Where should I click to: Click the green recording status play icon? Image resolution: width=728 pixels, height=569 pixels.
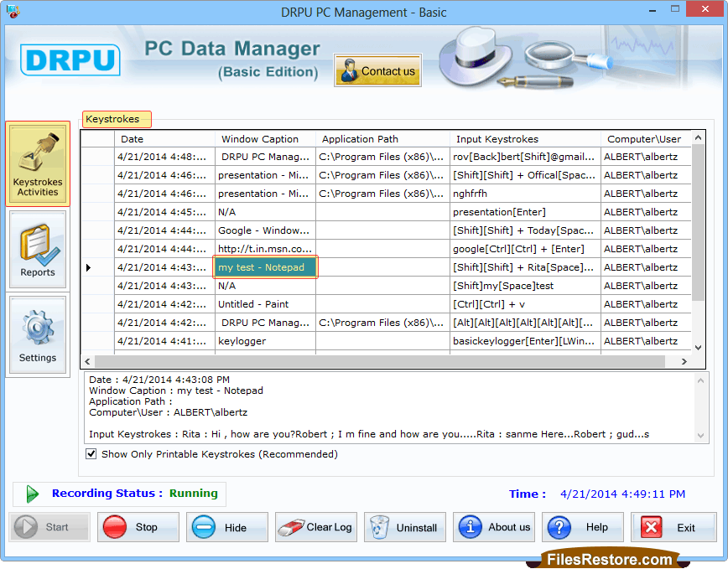32,494
